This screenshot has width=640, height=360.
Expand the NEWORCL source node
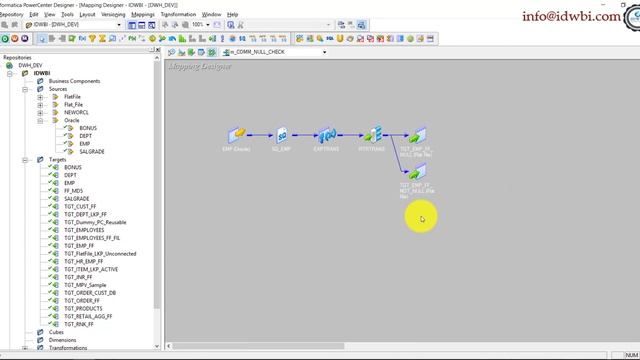click(40, 113)
